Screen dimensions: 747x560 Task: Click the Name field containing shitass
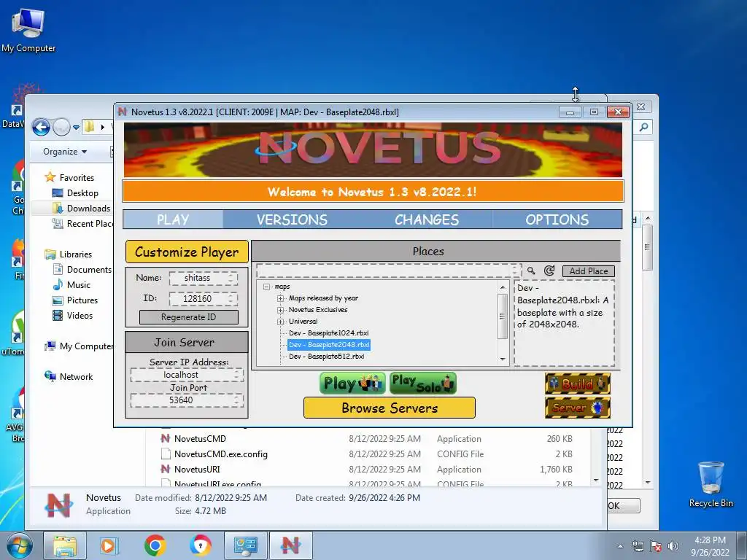(x=204, y=278)
